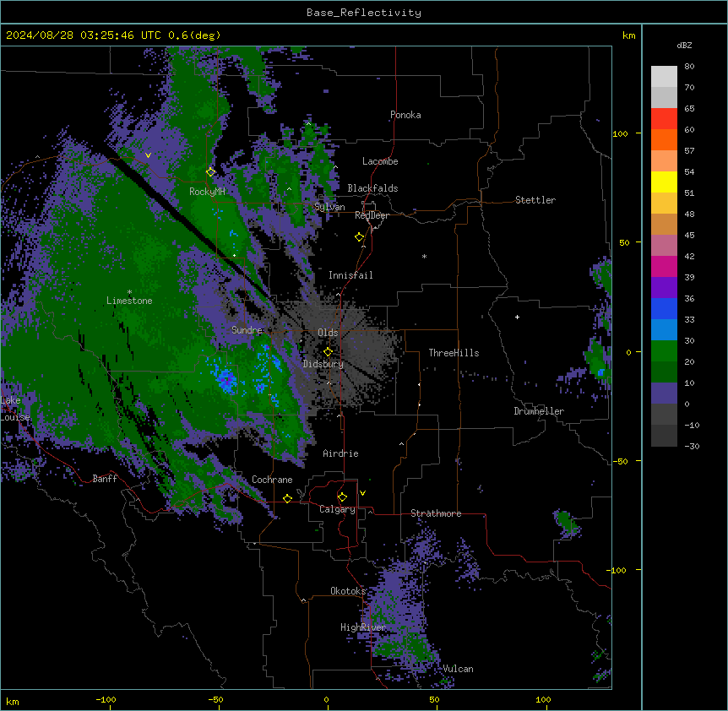Click the -50 tick label on bottom axis
The height and width of the screenshot is (711, 728).
point(215,699)
